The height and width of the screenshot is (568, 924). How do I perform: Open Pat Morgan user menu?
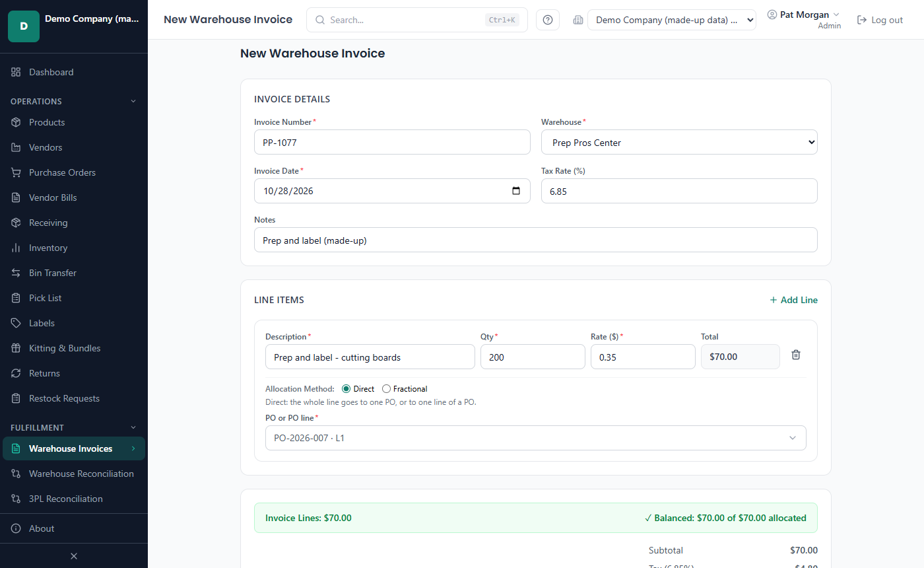[803, 20]
